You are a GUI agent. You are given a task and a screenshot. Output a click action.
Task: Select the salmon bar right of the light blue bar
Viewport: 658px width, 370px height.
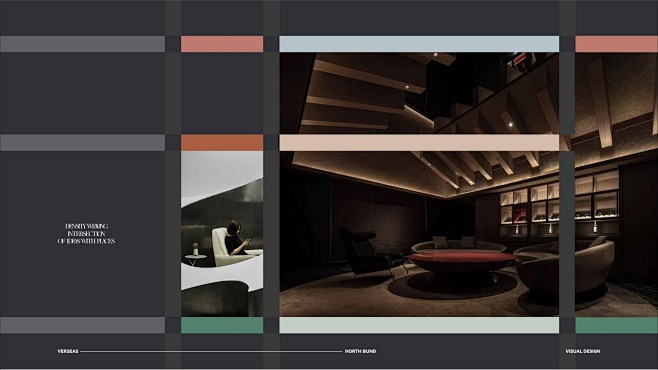pyautogui.click(x=616, y=44)
